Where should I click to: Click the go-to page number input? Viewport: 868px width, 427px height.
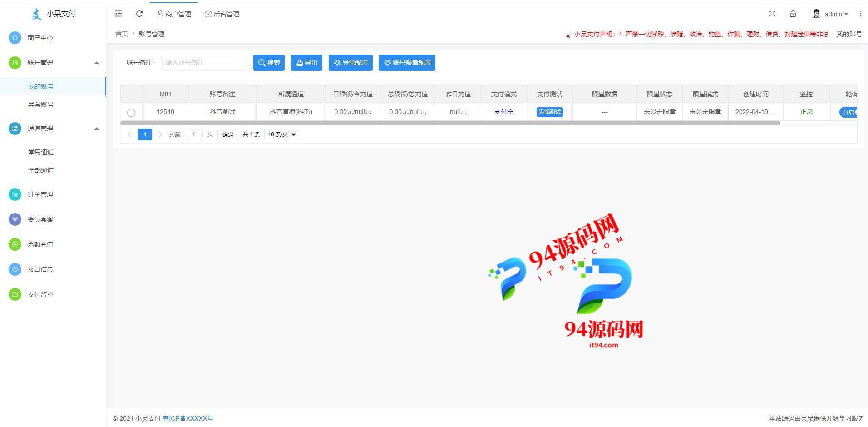193,134
